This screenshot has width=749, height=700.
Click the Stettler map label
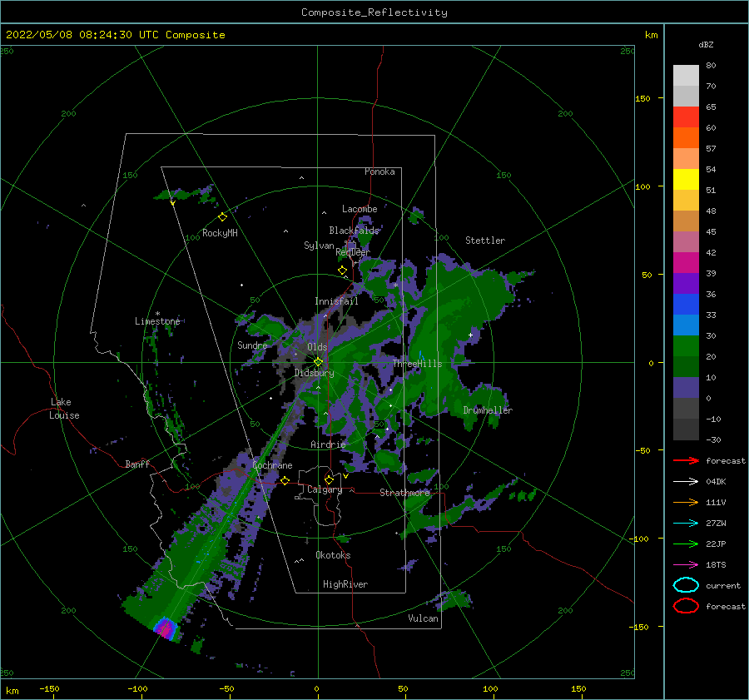485,241
